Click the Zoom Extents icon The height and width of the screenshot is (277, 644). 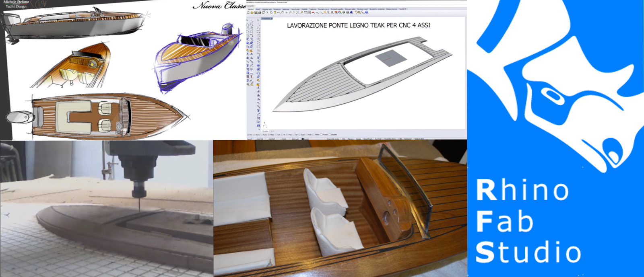coord(298,12)
